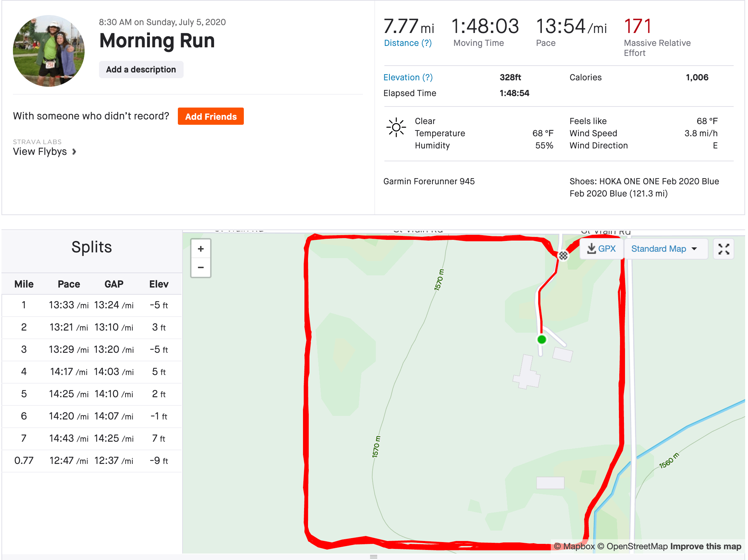The image size is (748, 560).
Task: Select the 0.77 mile split row
Action: 91,461
